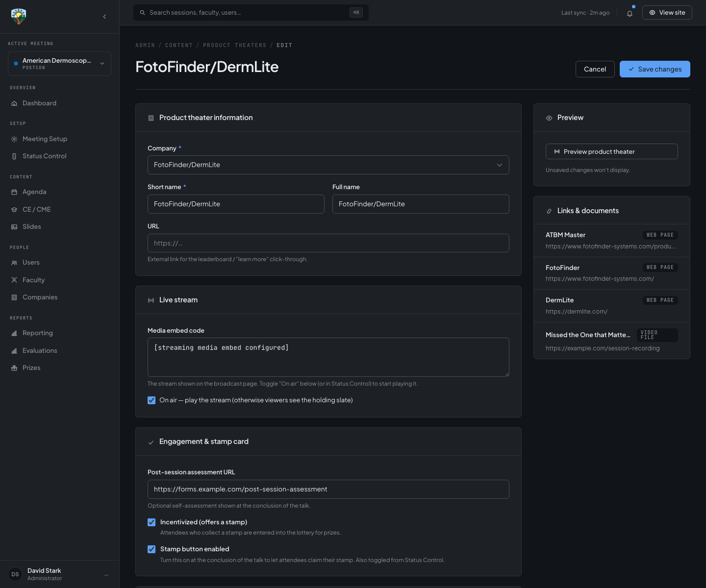Toggle the On air checkbox

pyautogui.click(x=151, y=400)
